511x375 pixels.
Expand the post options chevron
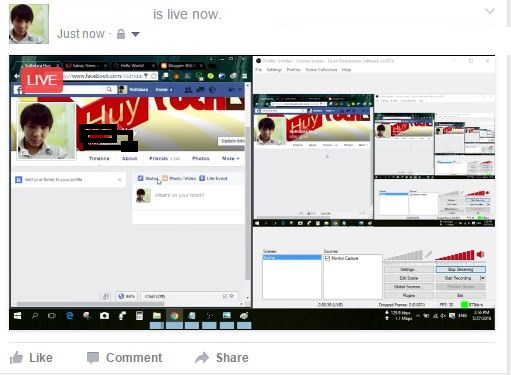(490, 12)
